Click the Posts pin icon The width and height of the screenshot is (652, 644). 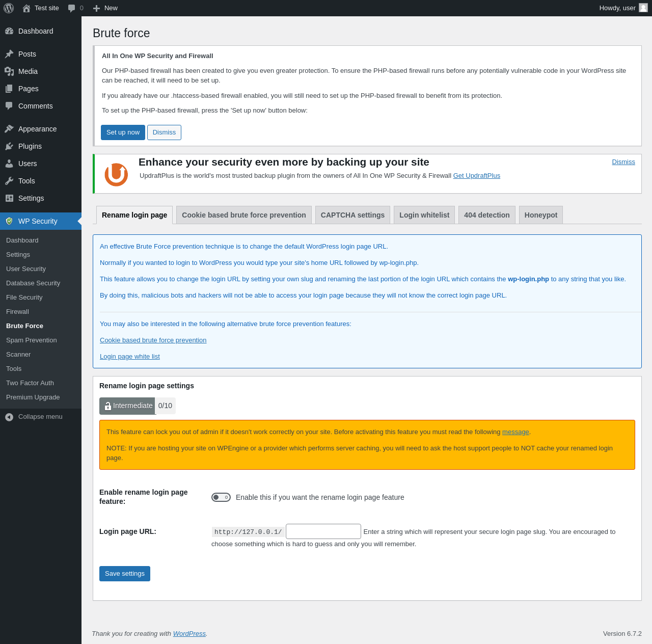(9, 54)
